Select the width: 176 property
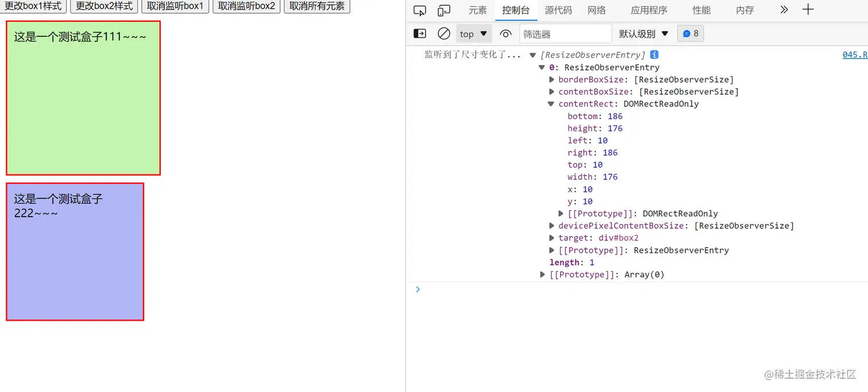 point(592,177)
